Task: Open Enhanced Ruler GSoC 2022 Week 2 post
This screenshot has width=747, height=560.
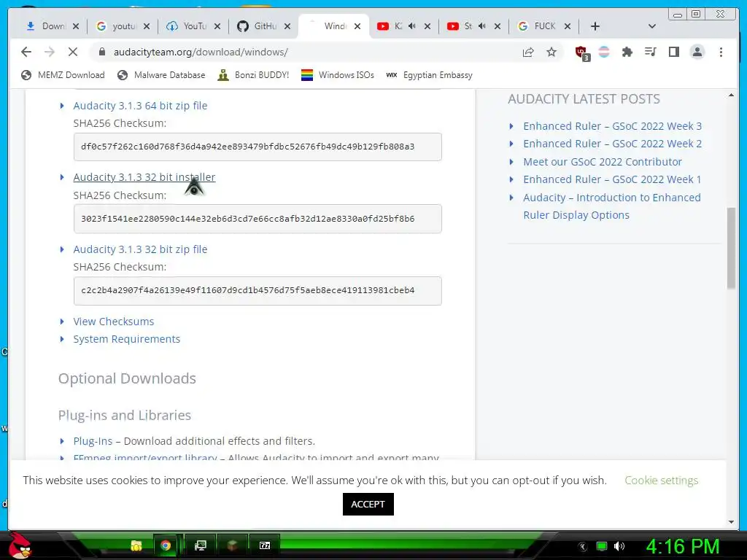Action: (x=612, y=144)
